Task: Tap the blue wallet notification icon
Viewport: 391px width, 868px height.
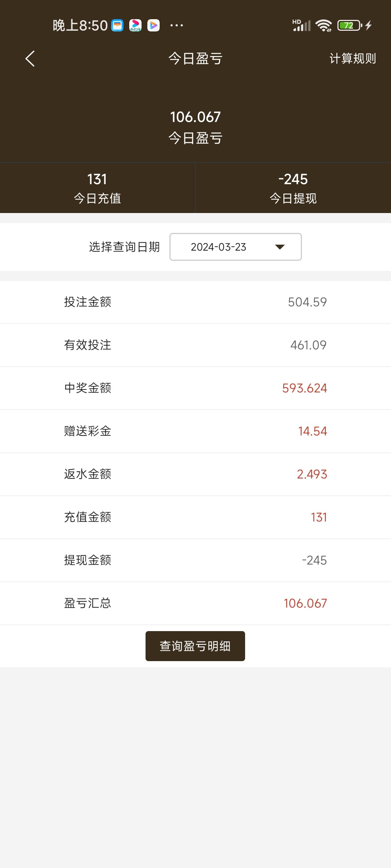Action: click(117, 25)
